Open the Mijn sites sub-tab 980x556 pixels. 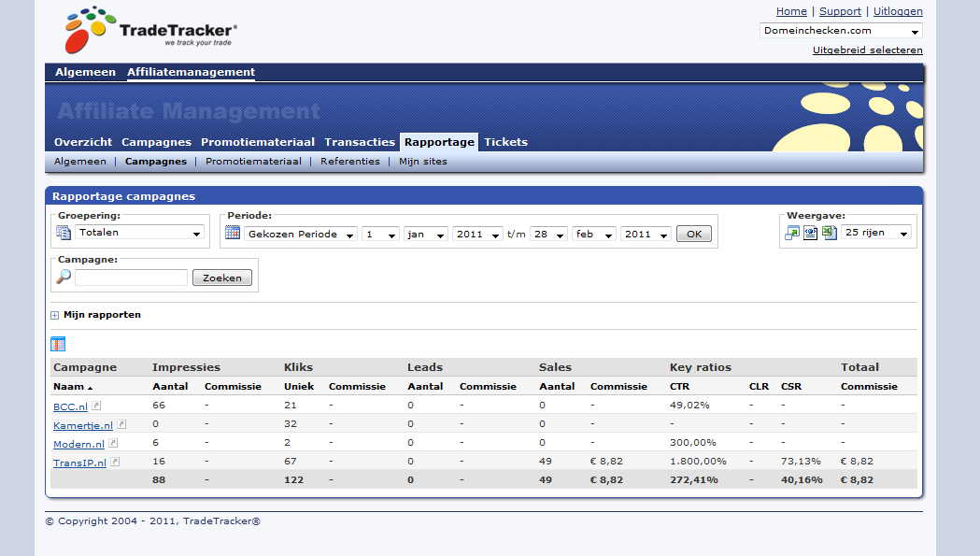(423, 162)
